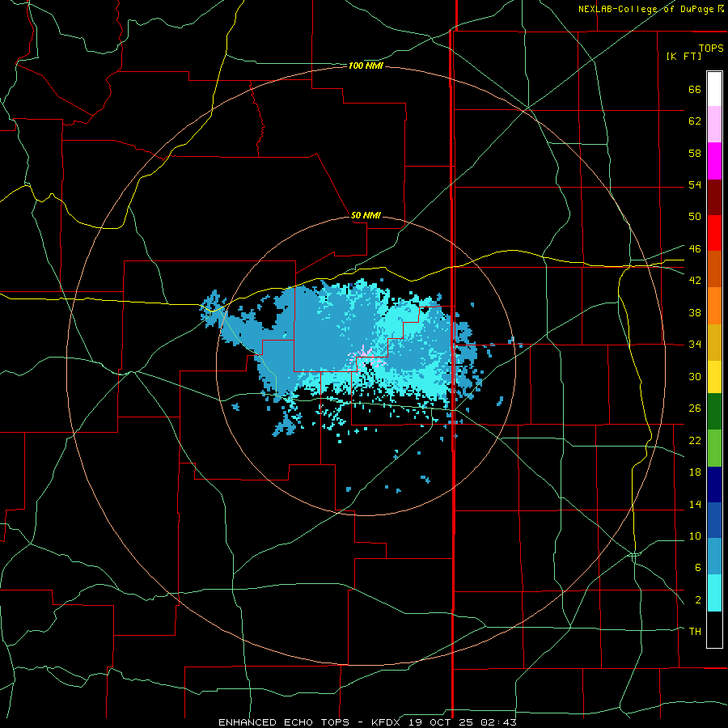Click the '38' legend value
This screenshot has height=728, width=728.
click(695, 312)
